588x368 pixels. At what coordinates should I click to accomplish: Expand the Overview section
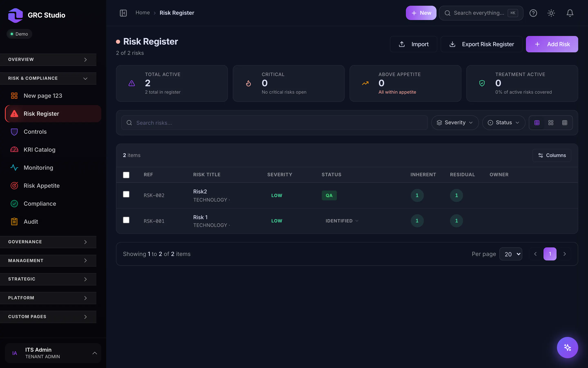[x=48, y=59]
